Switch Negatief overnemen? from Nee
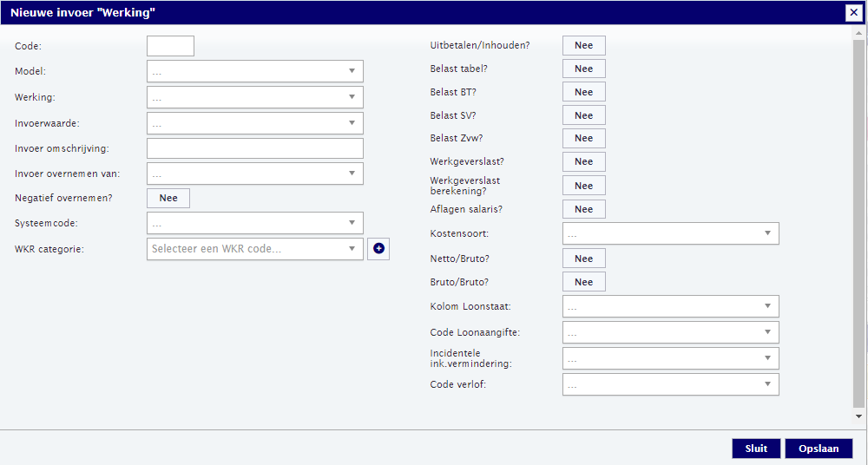The height and width of the screenshot is (465, 868). (168, 198)
